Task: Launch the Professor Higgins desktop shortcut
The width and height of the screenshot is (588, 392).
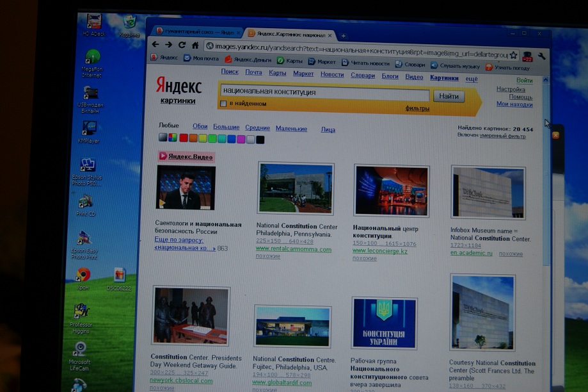Action: 81,318
